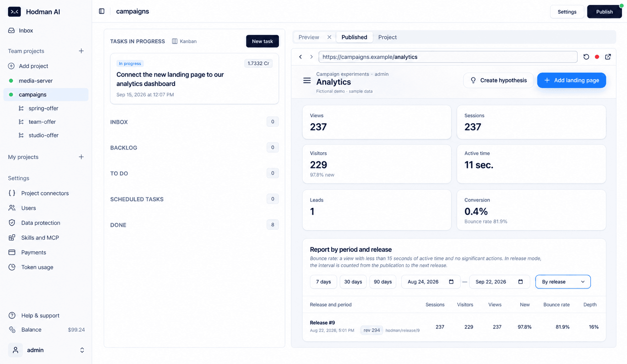The image size is (627, 364).
Task: Open the start date calendar picker icon
Action: [x=451, y=282]
